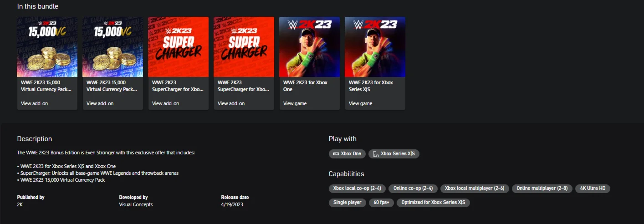Select the Online multiplayer (2-8) tag
Viewport: 644px width, 224px height.
pos(542,188)
